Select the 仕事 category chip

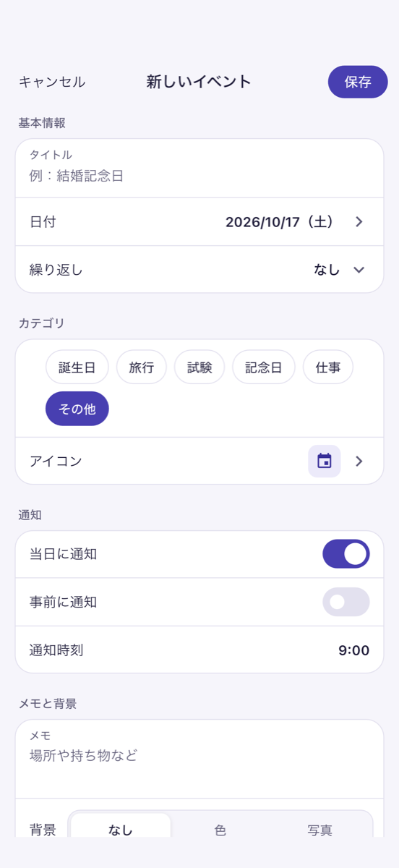coord(328,367)
